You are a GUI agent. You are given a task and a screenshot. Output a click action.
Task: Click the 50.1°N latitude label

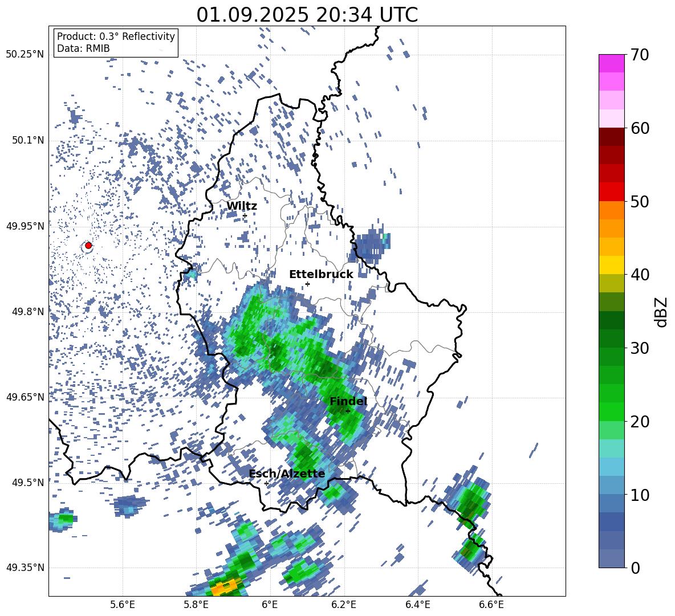tap(27, 141)
